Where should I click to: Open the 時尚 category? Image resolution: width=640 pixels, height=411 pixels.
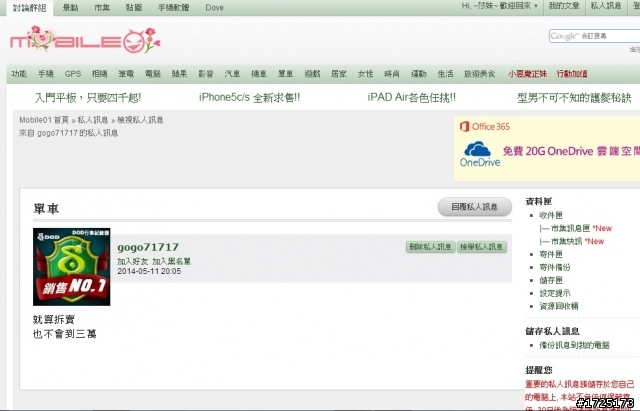[x=392, y=74]
